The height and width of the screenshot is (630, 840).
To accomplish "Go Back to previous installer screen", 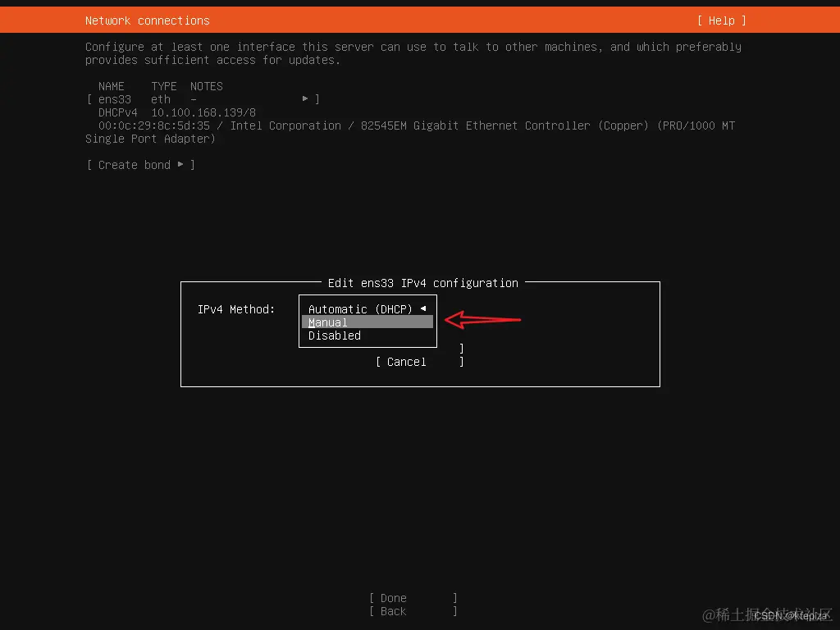I will click(413, 611).
